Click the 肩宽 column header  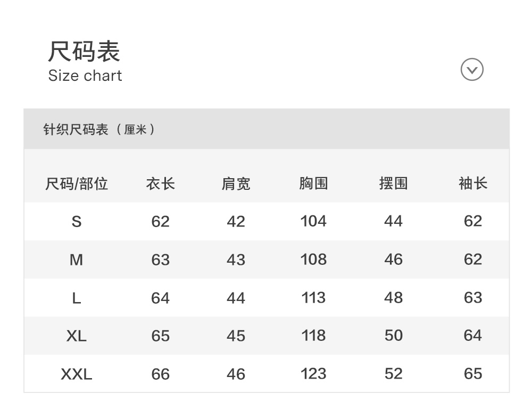coord(236,184)
